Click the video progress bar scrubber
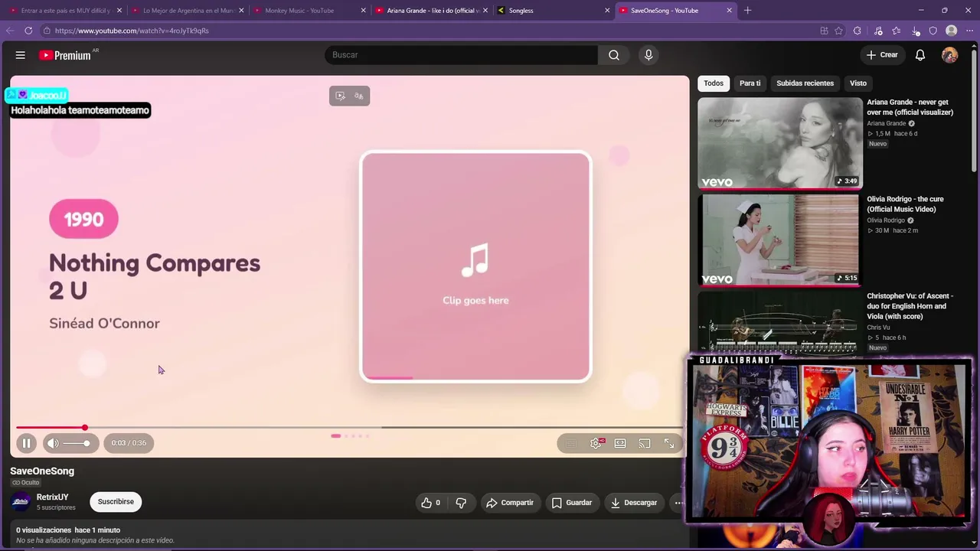 point(85,428)
